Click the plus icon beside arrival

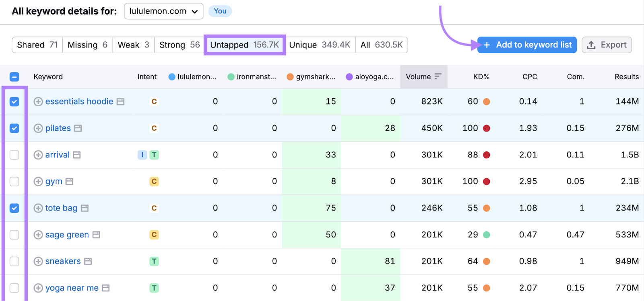38,155
